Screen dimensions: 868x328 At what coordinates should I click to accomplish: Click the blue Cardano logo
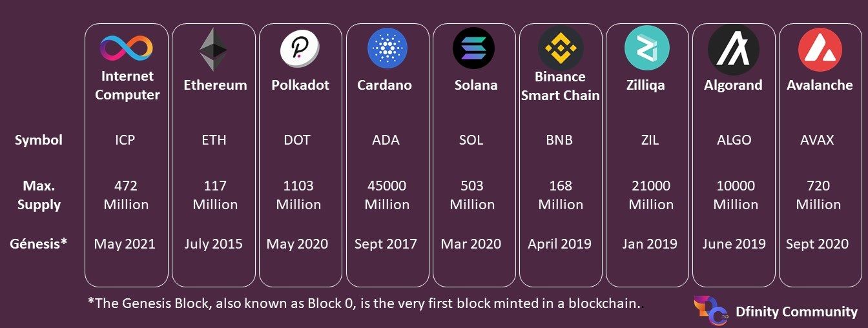pyautogui.click(x=387, y=48)
